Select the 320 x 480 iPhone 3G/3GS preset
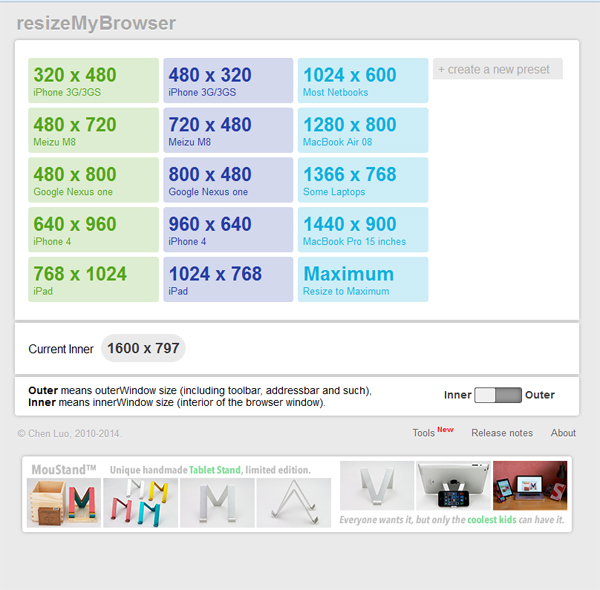The width and height of the screenshot is (600, 590). 93,80
